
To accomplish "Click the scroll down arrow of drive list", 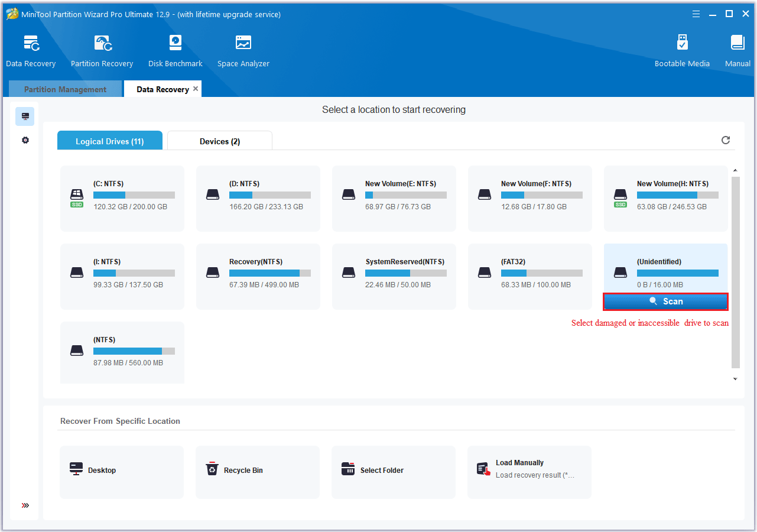I will [736, 379].
